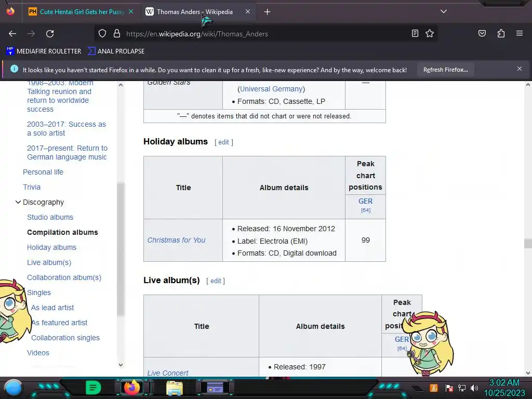Viewport: 532px width, 399px height.
Task: Go to Studio albums in contents
Action: pos(50,217)
